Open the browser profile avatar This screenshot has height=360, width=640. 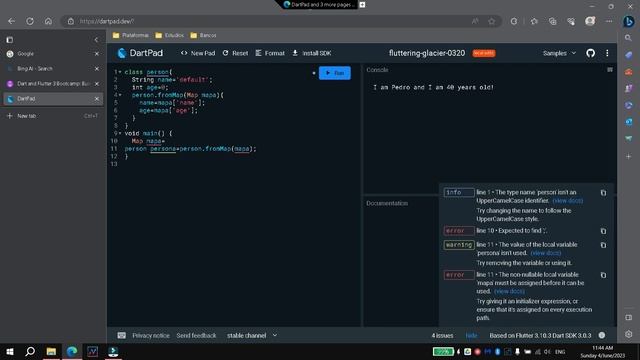(590, 21)
